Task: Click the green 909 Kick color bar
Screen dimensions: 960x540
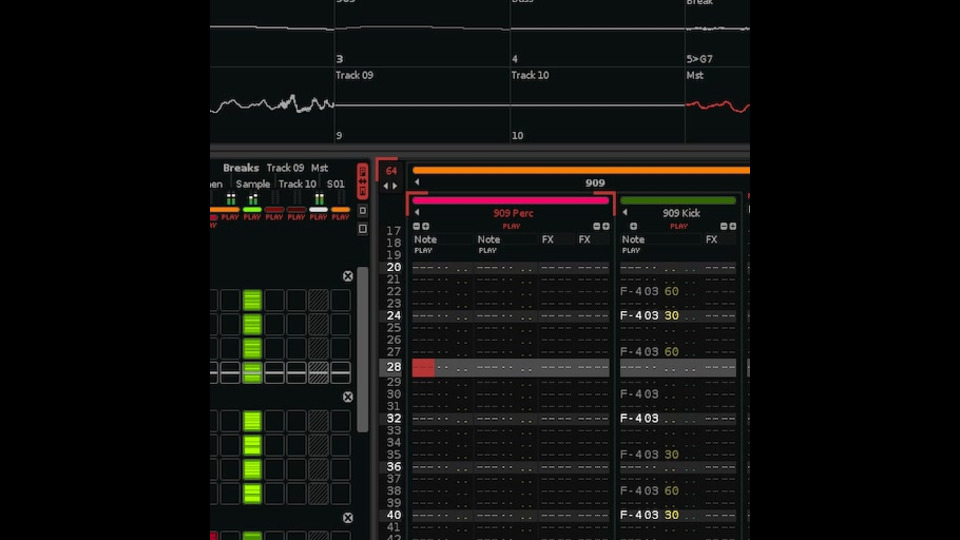Action: (678, 200)
